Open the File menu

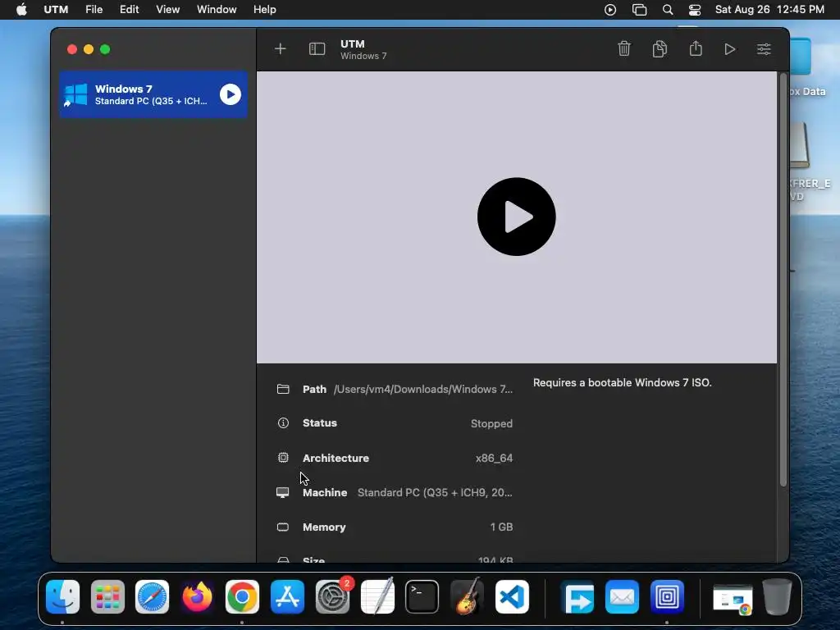(94, 10)
